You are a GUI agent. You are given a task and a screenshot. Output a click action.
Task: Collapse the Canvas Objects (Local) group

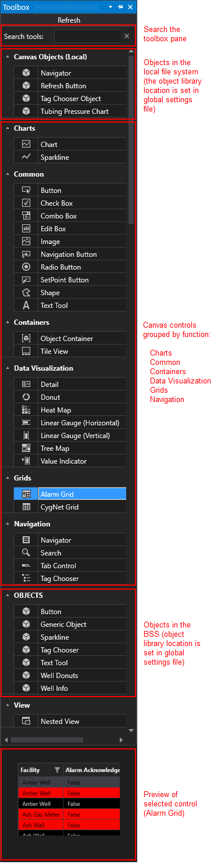click(7, 57)
